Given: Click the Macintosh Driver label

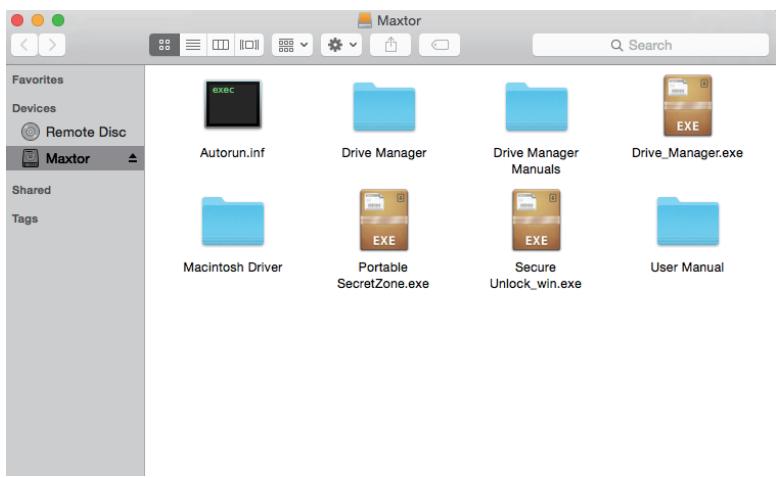Looking at the screenshot, I should (x=233, y=267).
